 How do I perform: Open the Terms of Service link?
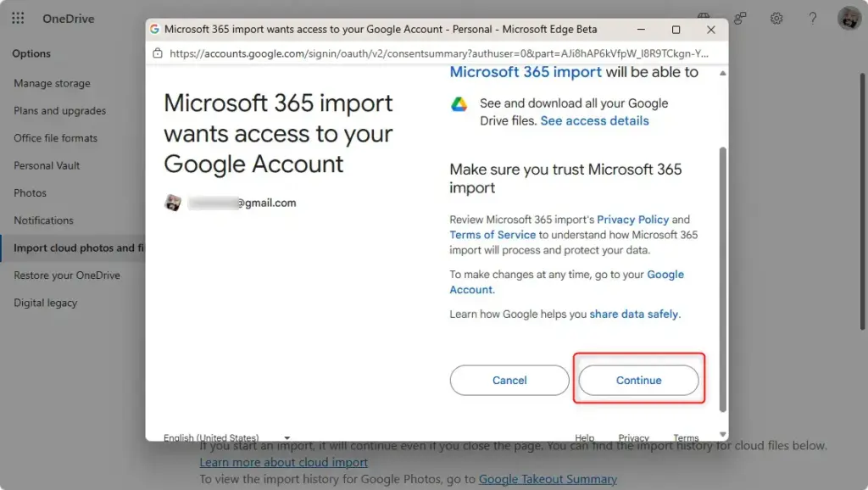coord(492,235)
